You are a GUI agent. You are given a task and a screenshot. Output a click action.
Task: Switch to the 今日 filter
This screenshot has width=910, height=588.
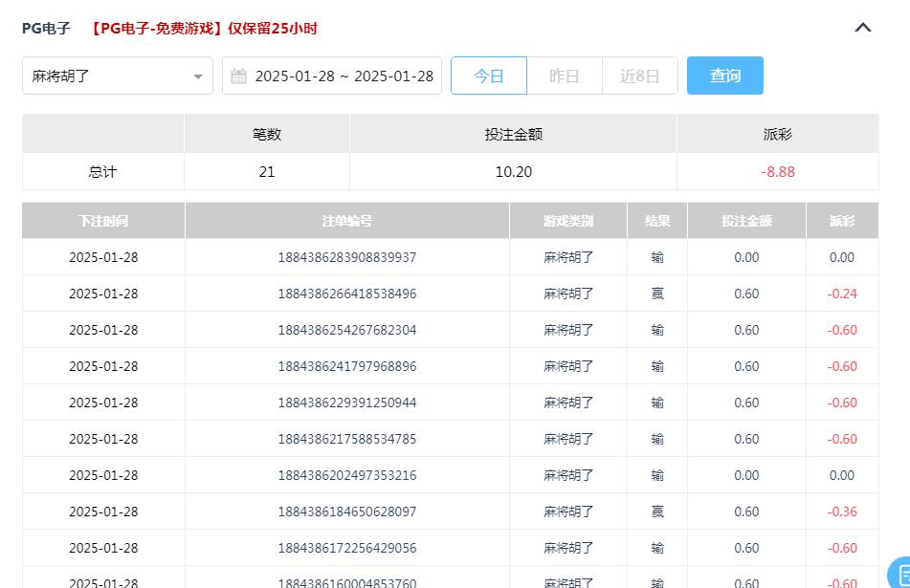[488, 76]
